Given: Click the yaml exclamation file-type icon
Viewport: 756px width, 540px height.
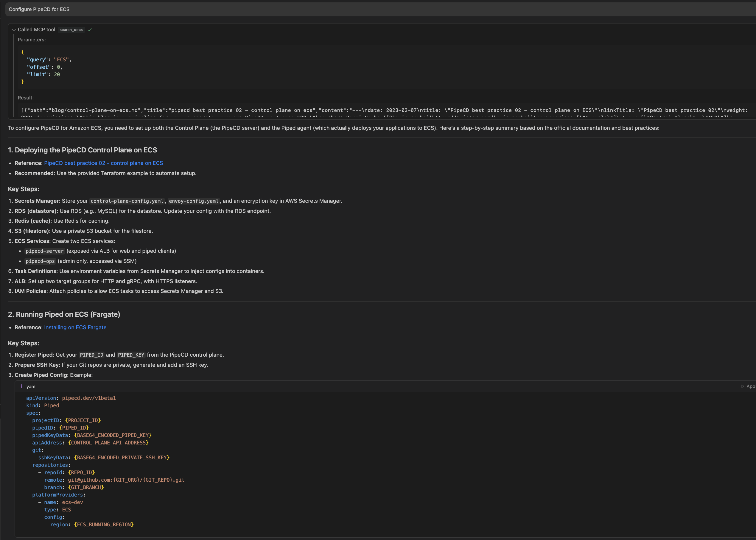Looking at the screenshot, I should tap(22, 386).
